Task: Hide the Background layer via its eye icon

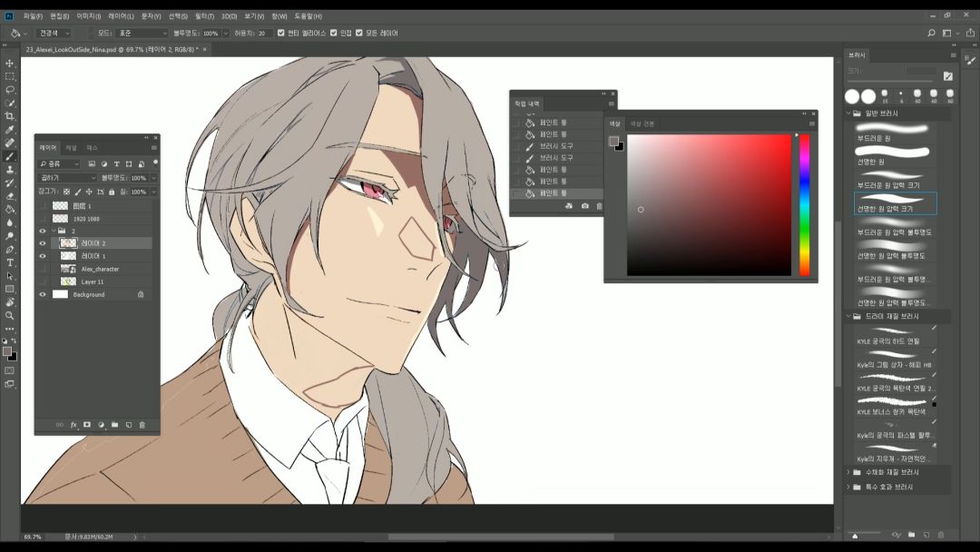Action: [43, 294]
